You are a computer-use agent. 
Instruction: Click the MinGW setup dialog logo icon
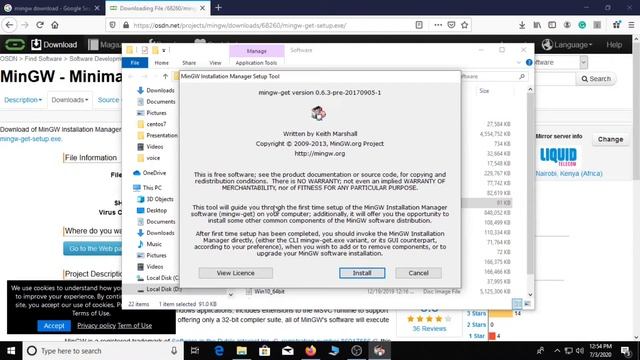click(x=318, y=113)
